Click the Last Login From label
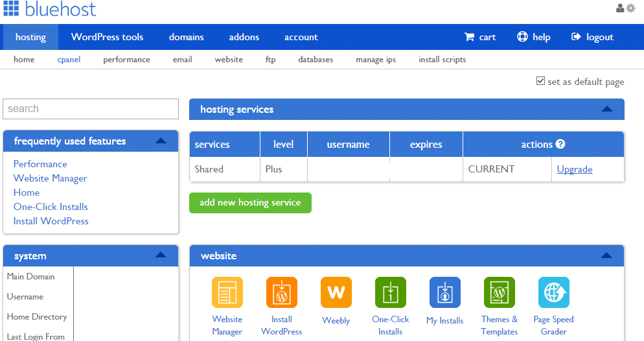This screenshot has height=341, width=644. point(36,336)
